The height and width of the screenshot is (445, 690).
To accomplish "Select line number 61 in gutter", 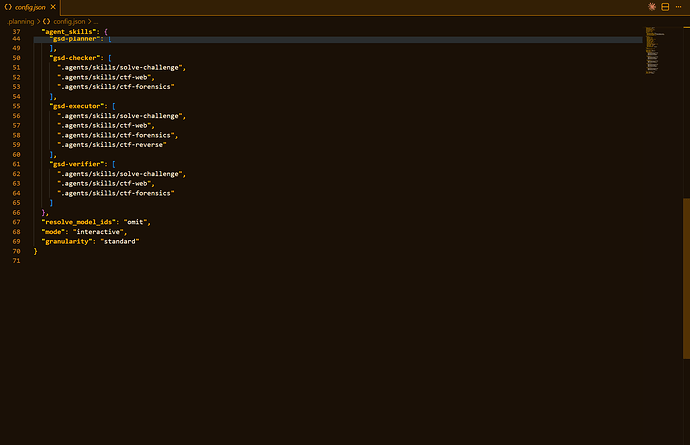I will coord(16,164).
